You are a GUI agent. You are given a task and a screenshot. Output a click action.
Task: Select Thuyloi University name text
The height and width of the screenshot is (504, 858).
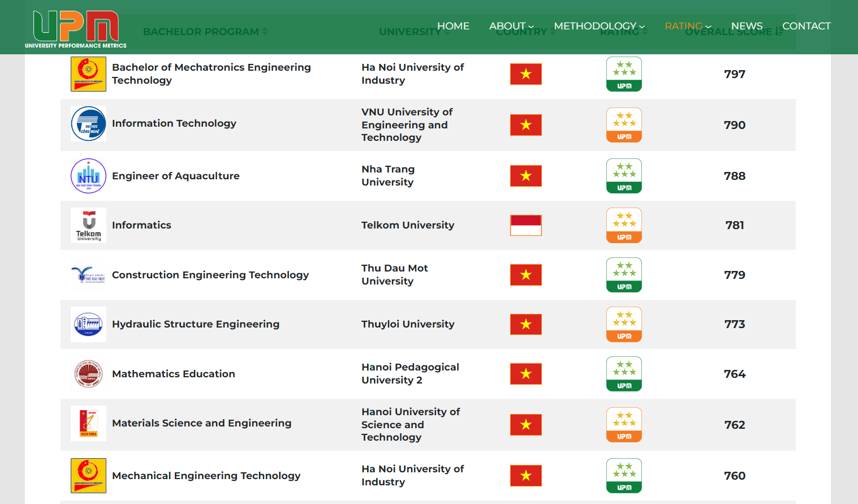408,324
